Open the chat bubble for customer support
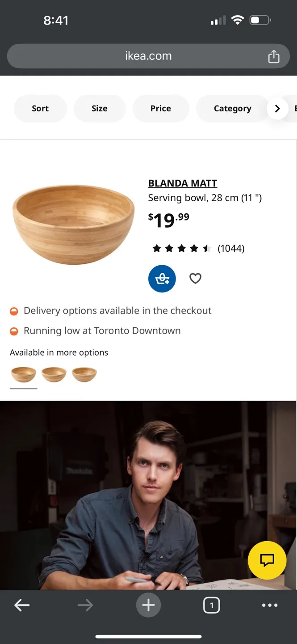Screen dimensions: 297x644 [267, 560]
